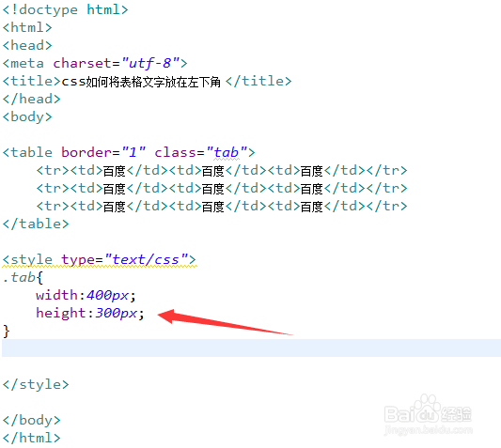Screen dimensions: 501x448
Task: Click the style type="text/css" line
Action: tap(100, 259)
